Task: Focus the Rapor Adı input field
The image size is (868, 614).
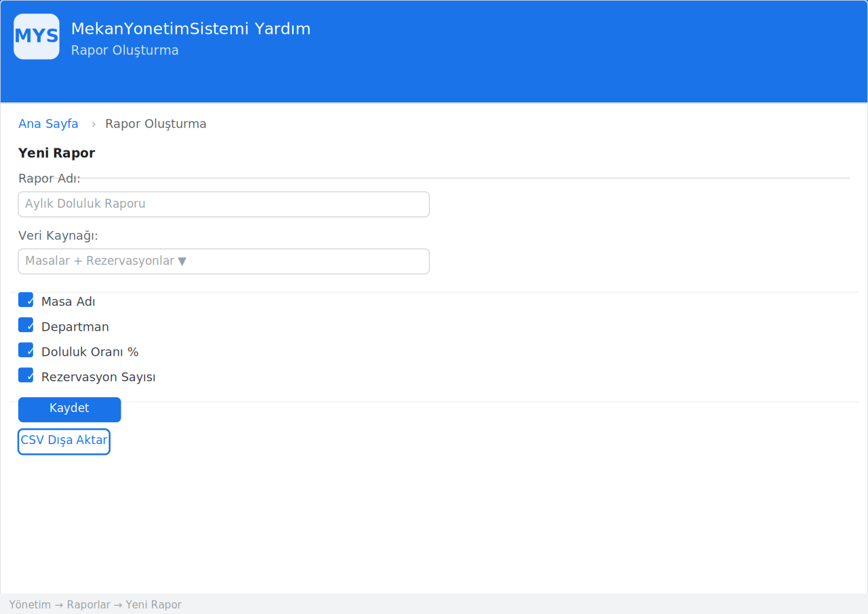Action: pyautogui.click(x=224, y=204)
